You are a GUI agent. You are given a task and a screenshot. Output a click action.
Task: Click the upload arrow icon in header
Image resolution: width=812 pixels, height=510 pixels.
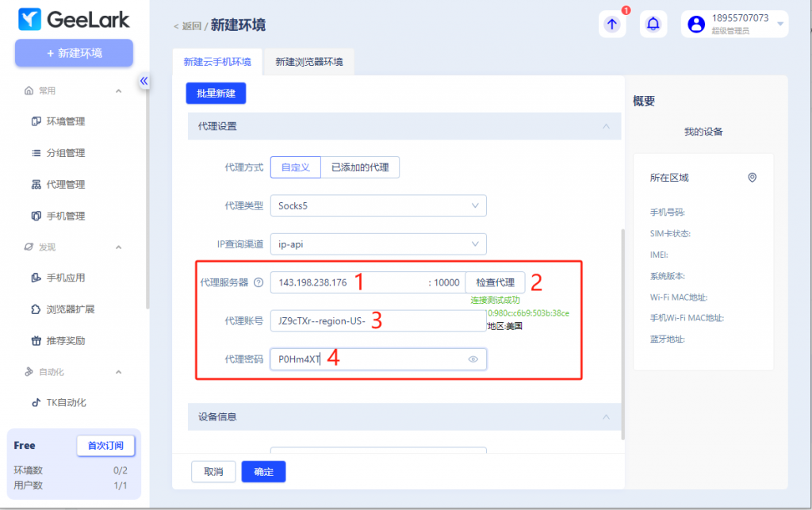[x=611, y=24]
